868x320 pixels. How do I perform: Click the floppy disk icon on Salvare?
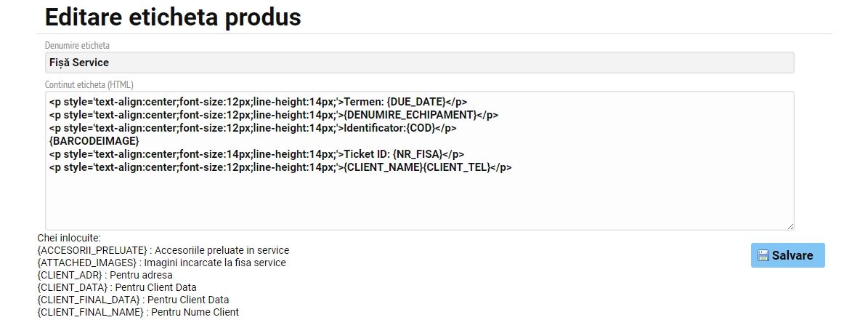click(763, 256)
